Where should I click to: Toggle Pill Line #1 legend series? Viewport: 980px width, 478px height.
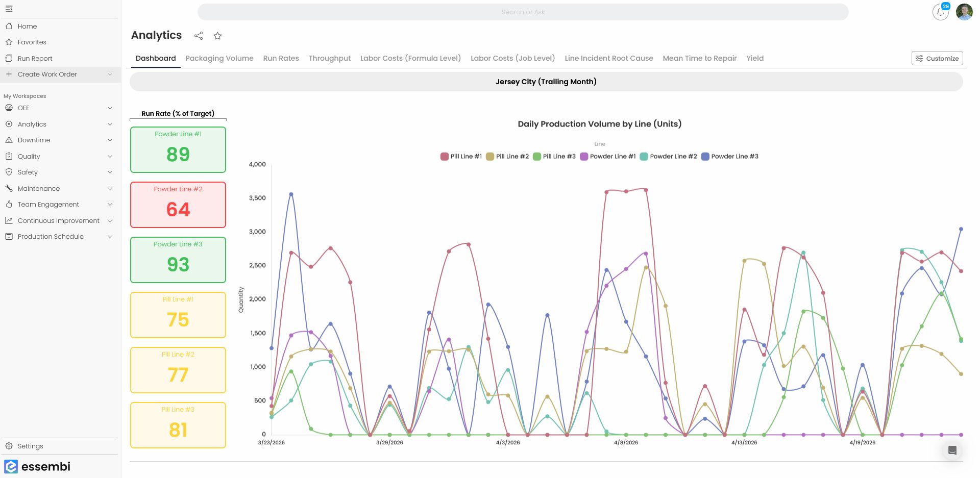[x=461, y=157]
